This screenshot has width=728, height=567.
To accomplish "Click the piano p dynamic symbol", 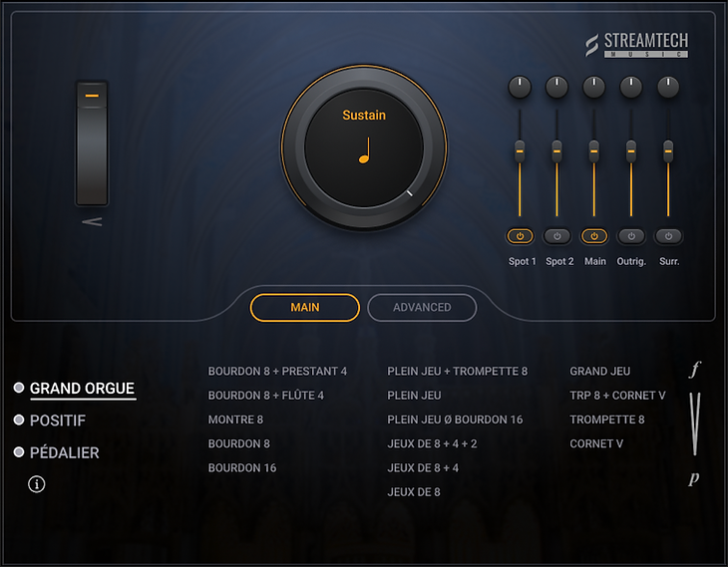I will [694, 478].
